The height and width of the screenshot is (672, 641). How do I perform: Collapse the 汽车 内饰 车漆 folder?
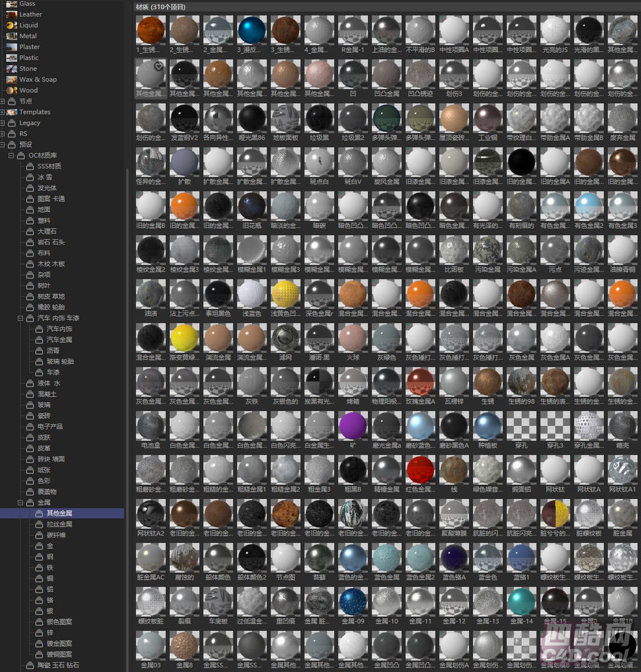coord(20,318)
